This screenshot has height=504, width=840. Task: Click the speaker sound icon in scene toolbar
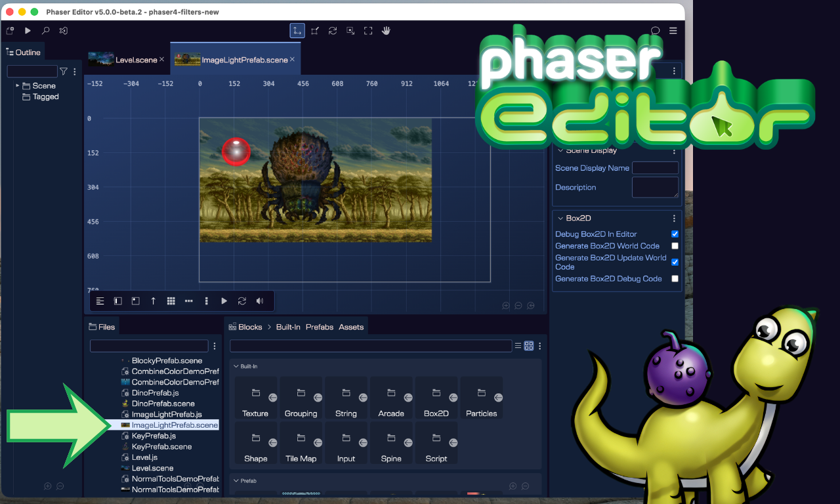point(260,301)
